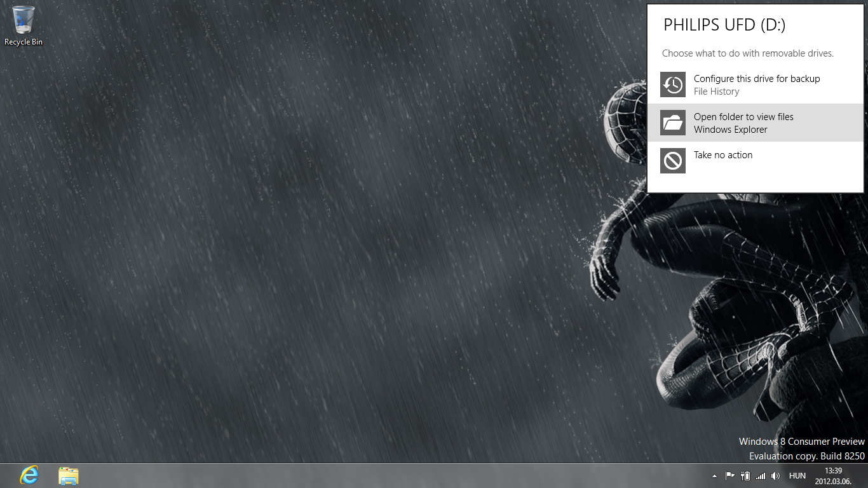Viewport: 868px width, 488px height.
Task: Select the Recycle Bin desktop icon
Action: 24,26
